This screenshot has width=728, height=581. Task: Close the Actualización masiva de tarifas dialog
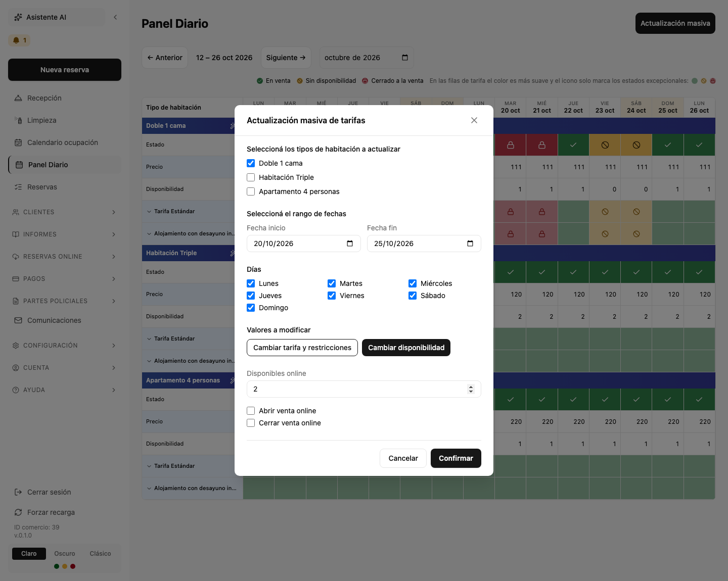coord(474,120)
